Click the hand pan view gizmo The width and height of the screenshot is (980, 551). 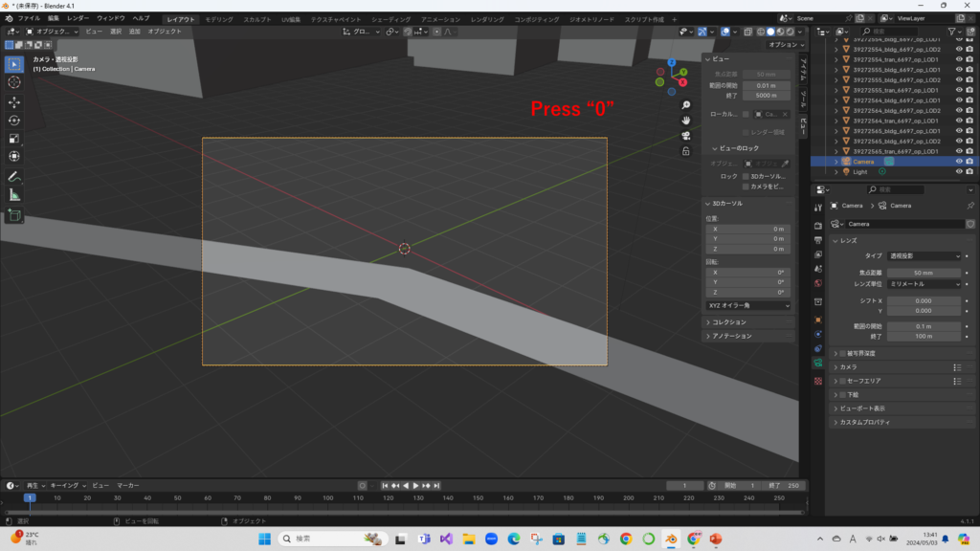point(686,121)
